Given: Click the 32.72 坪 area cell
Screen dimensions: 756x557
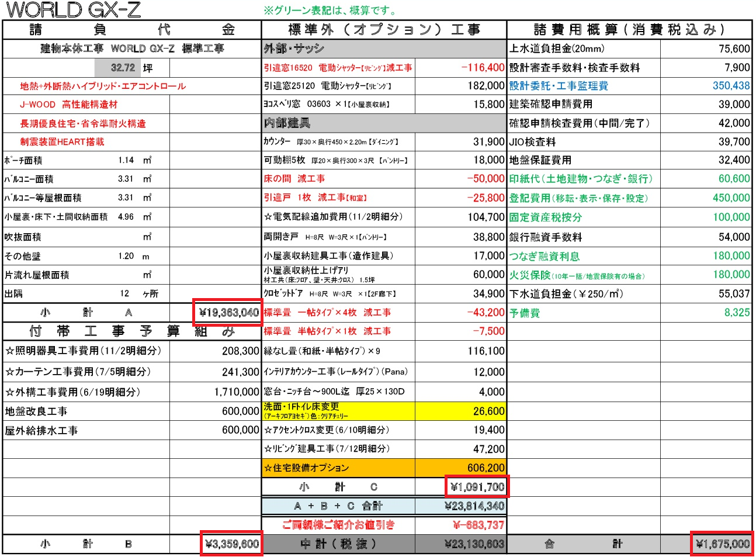Looking at the screenshot, I should [117, 67].
